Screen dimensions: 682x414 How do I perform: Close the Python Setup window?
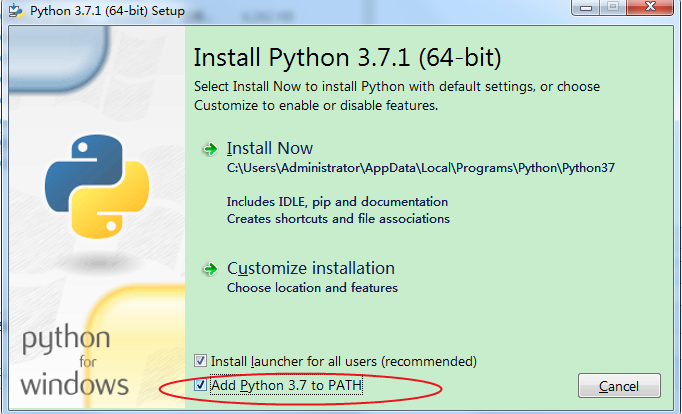pos(650,7)
